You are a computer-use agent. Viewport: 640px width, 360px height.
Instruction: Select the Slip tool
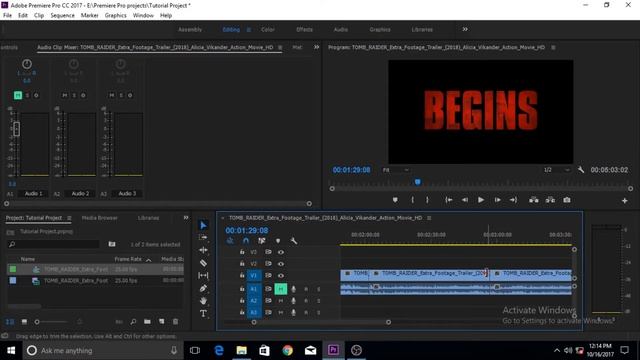203,276
